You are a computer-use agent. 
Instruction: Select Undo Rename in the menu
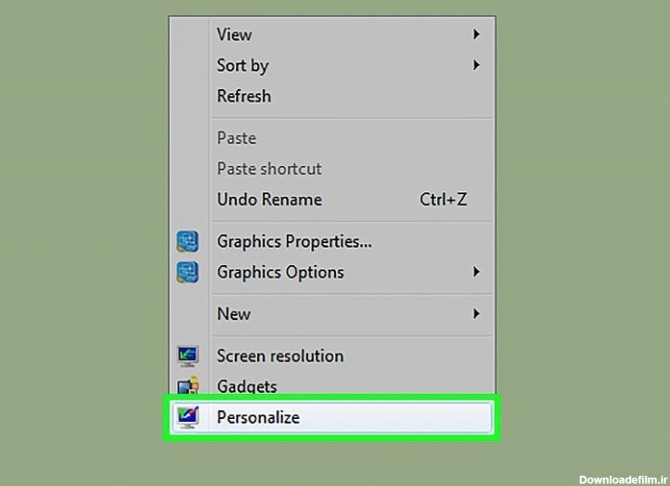[269, 200]
